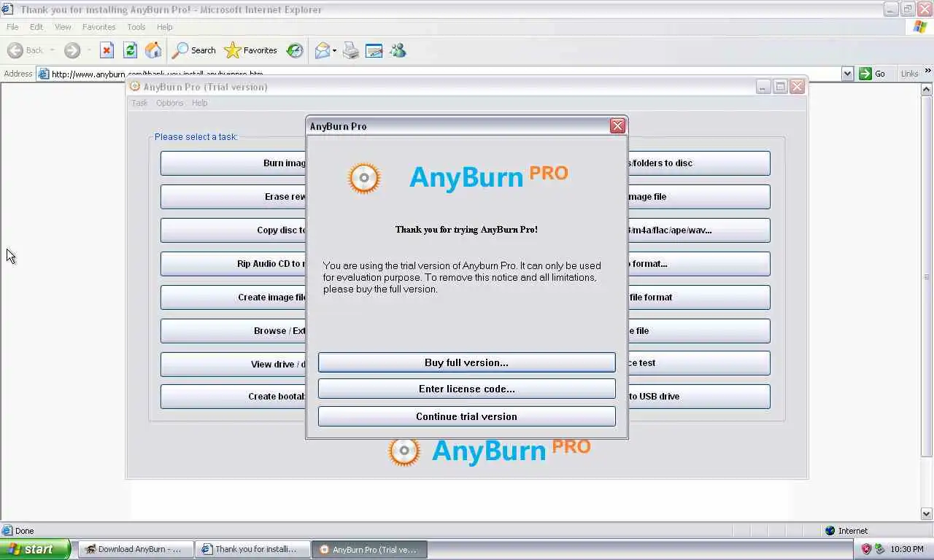Image resolution: width=934 pixels, height=560 pixels.
Task: Open the Favorites star button
Action: tap(250, 50)
